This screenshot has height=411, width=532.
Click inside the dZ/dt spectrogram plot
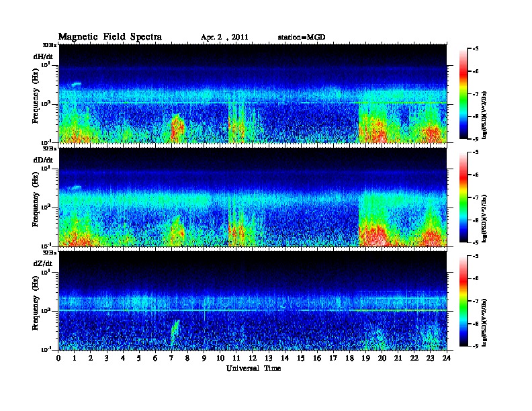click(x=253, y=300)
